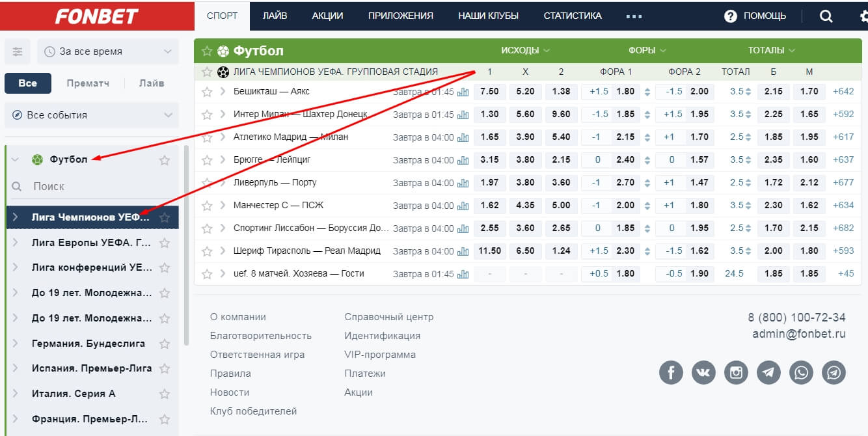Open the filter settings sliders icon
Image resolution: width=868 pixels, height=436 pixels.
pyautogui.click(x=18, y=51)
